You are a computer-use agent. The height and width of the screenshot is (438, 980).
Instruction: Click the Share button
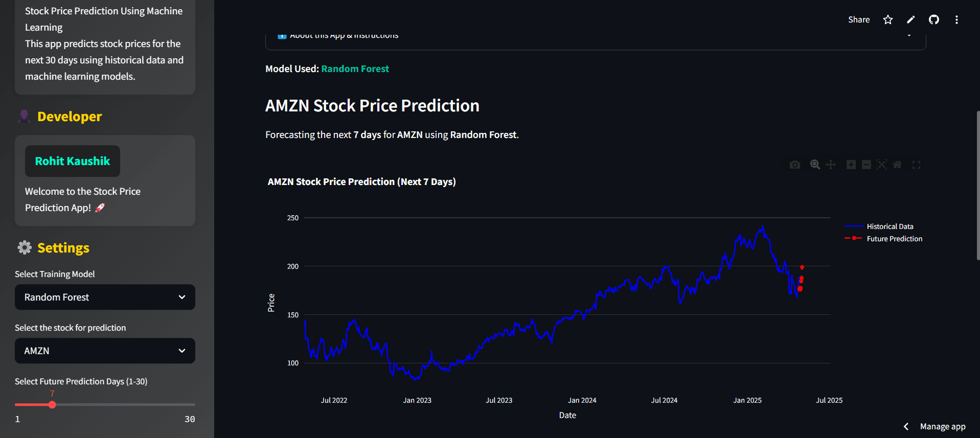(858, 19)
